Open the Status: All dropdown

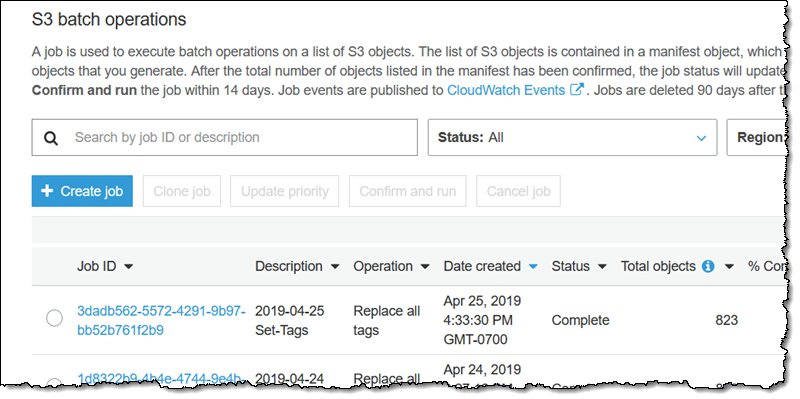pyautogui.click(x=572, y=137)
